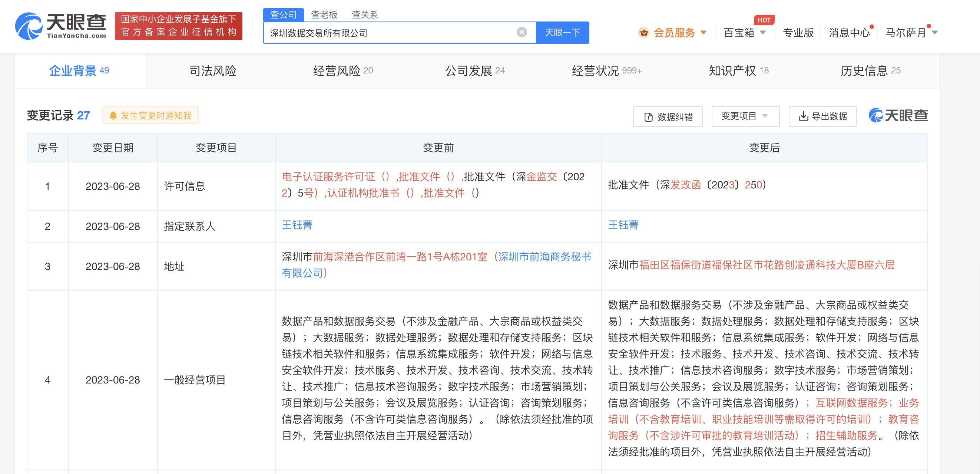Click the 王钰菁 link in the 变更后 column
The width and height of the screenshot is (980, 474).
(623, 225)
